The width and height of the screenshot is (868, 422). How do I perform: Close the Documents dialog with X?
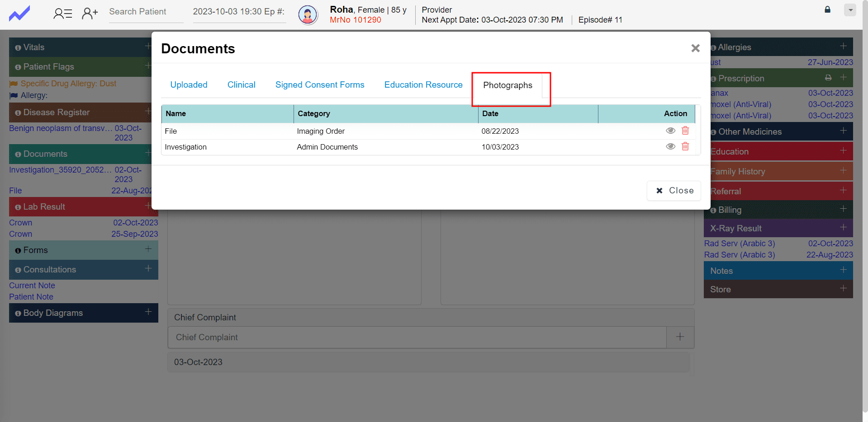(695, 48)
